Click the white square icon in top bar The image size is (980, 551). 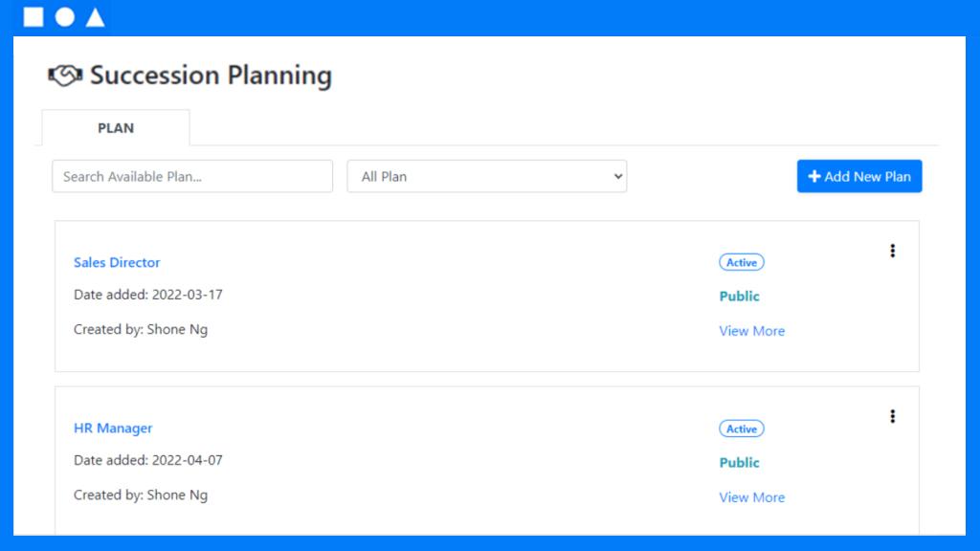coord(33,17)
